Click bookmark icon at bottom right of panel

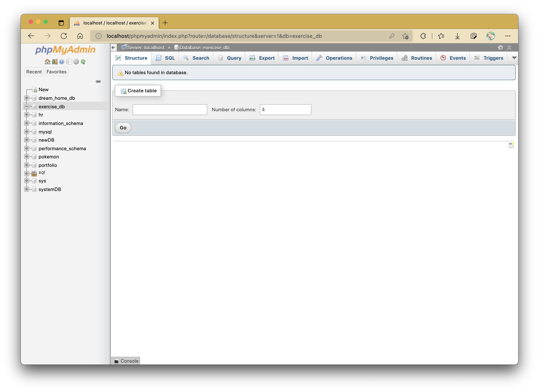511,145
